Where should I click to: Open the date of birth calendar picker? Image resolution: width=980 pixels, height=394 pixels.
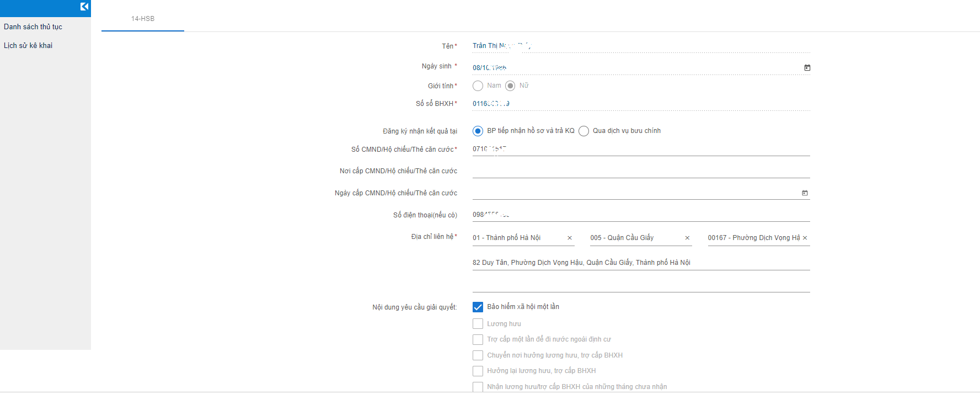[x=807, y=67]
